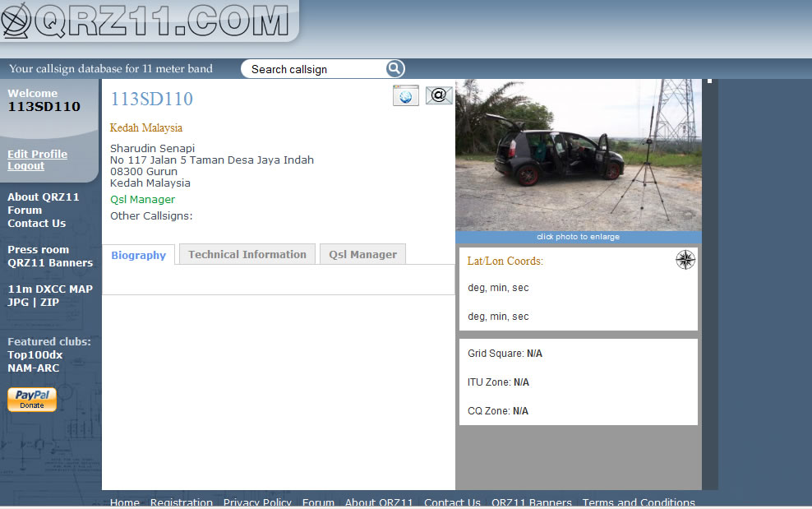812x509 pixels.
Task: Open QRZ11 Banners in sidebar
Action: point(49,263)
